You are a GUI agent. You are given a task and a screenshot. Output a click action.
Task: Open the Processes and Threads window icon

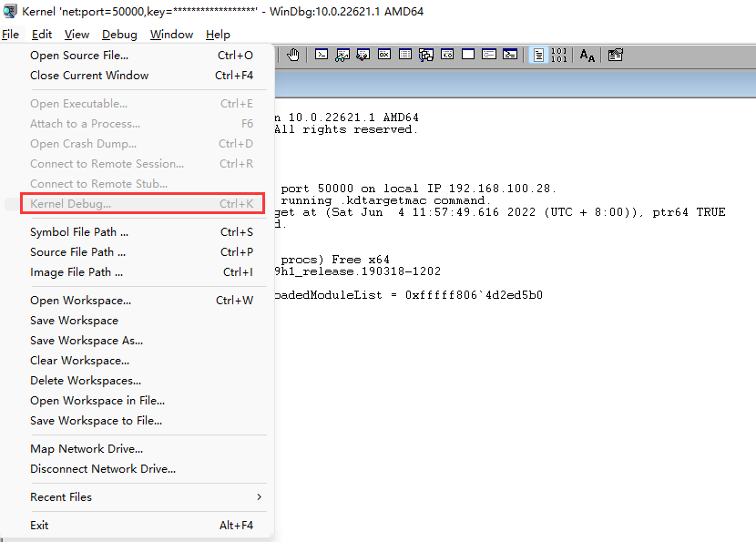pyautogui.click(x=489, y=55)
